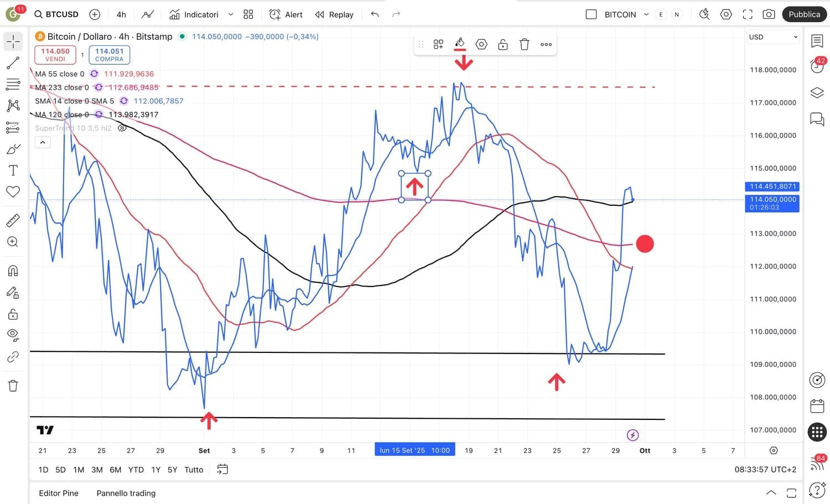The width and height of the screenshot is (830, 504).
Task: Select the Tutto date range
Action: tap(194, 470)
